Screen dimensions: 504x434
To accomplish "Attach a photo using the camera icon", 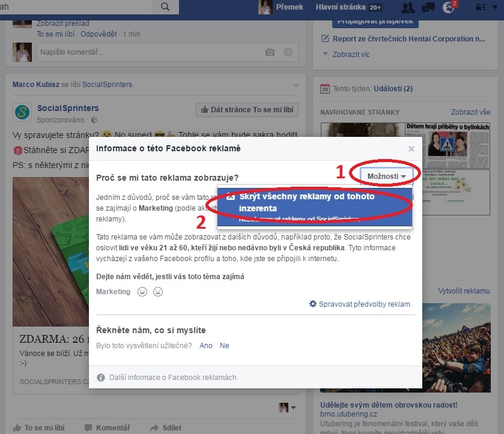I will [270, 52].
